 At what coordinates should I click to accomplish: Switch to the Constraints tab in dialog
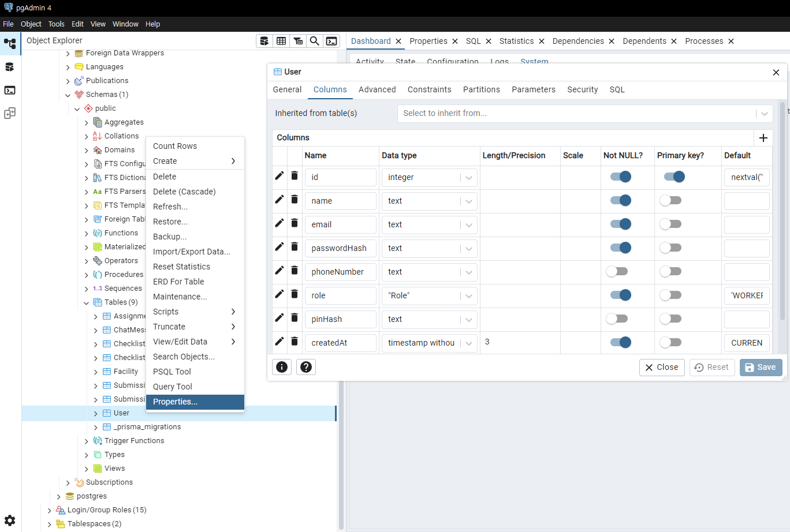(x=429, y=89)
